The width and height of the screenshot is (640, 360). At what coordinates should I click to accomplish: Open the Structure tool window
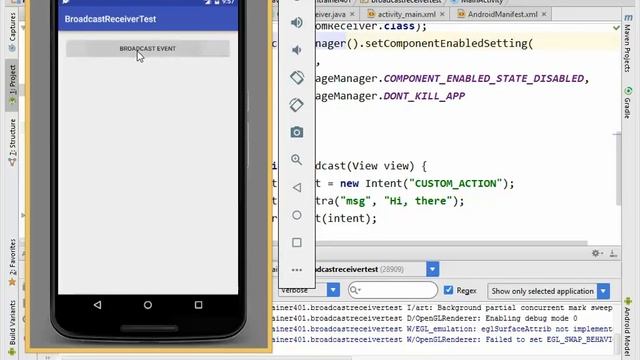pos(12,142)
